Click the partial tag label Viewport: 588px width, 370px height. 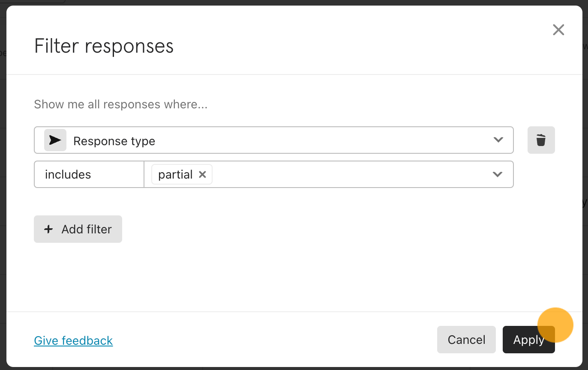click(175, 174)
